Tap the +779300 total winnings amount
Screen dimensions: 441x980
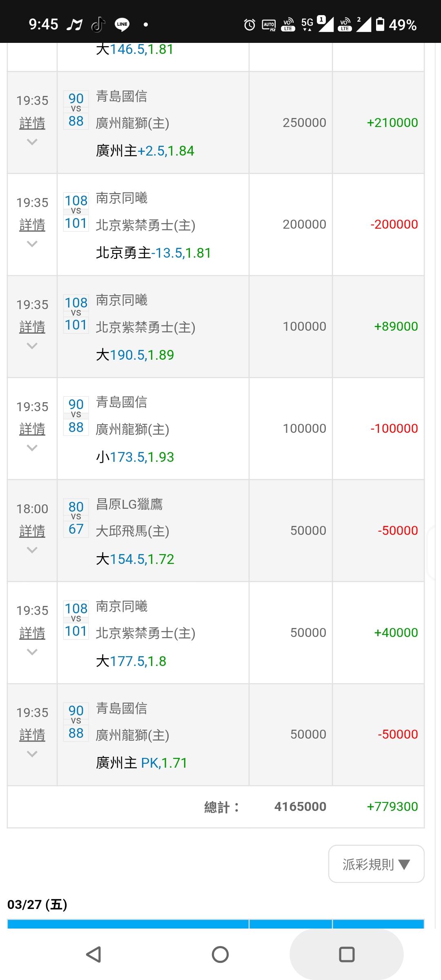[392, 806]
